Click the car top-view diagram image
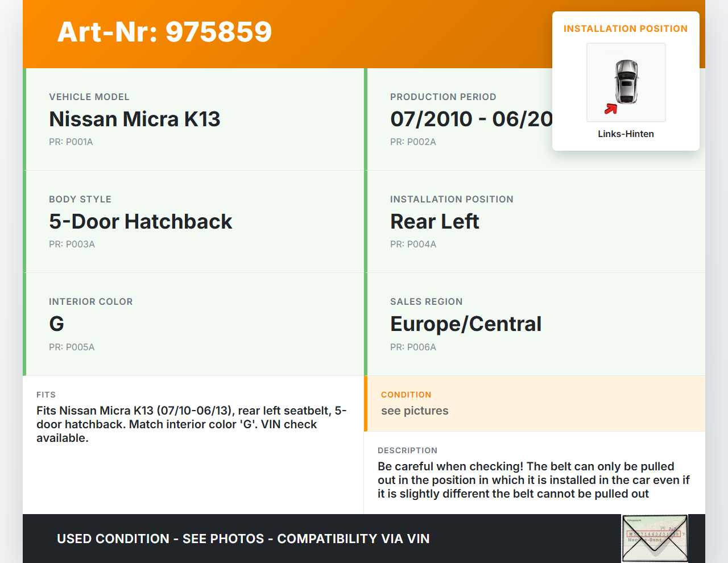728x563 pixels. 626,82
